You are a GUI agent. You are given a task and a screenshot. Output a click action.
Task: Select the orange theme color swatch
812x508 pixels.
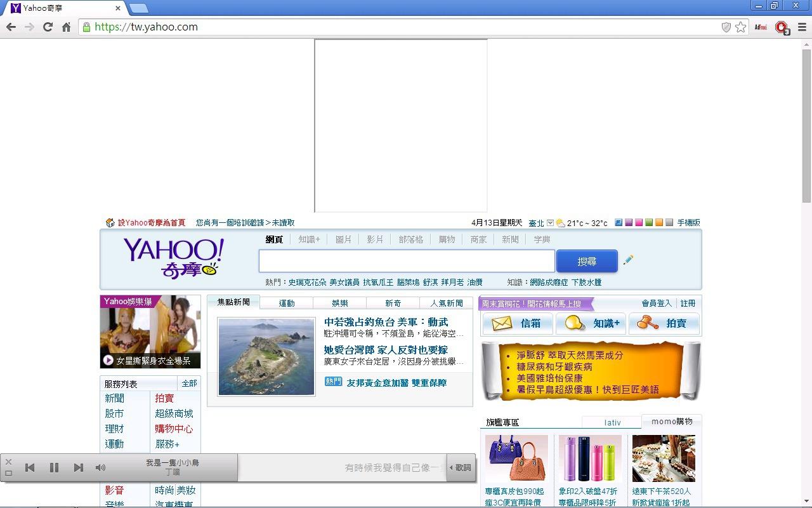(x=659, y=222)
